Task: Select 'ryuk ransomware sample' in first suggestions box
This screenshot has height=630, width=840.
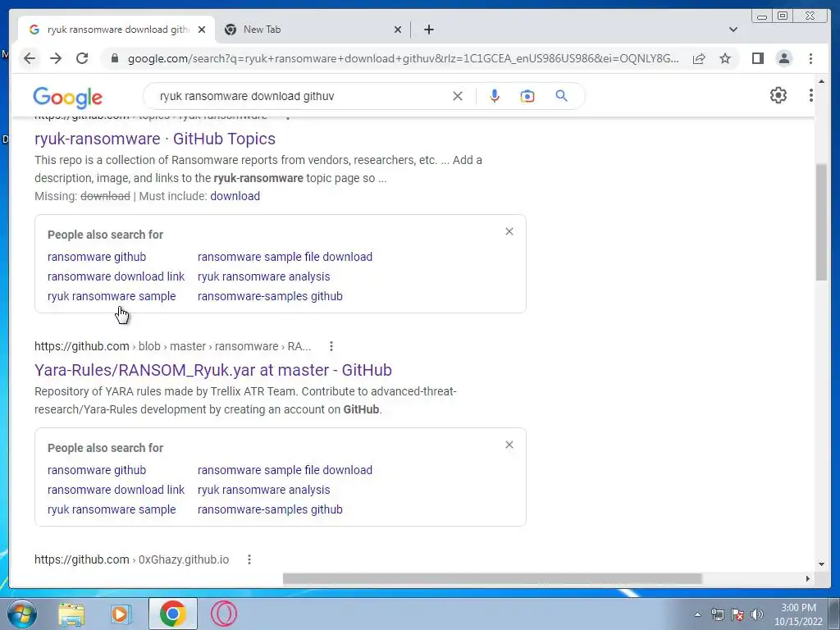Action: click(x=112, y=296)
